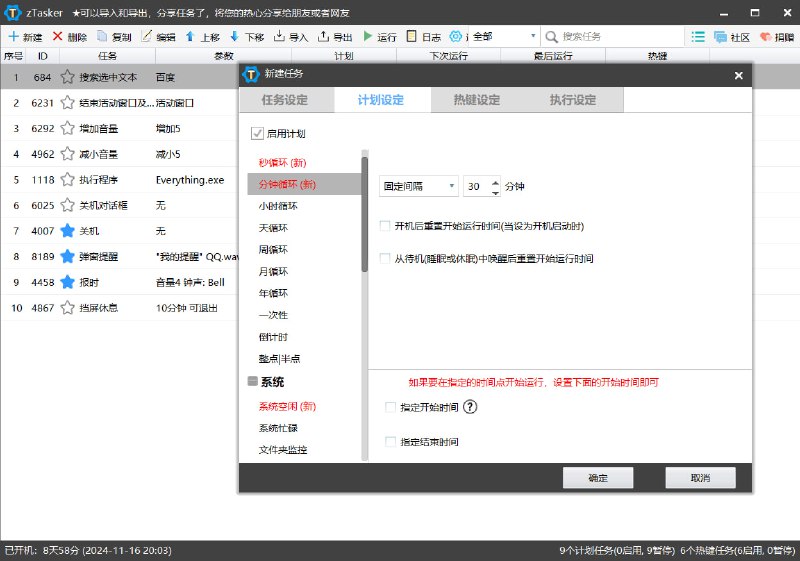The height and width of the screenshot is (561, 800).
Task: Select 整点|半点 schedule type
Action: point(304,359)
